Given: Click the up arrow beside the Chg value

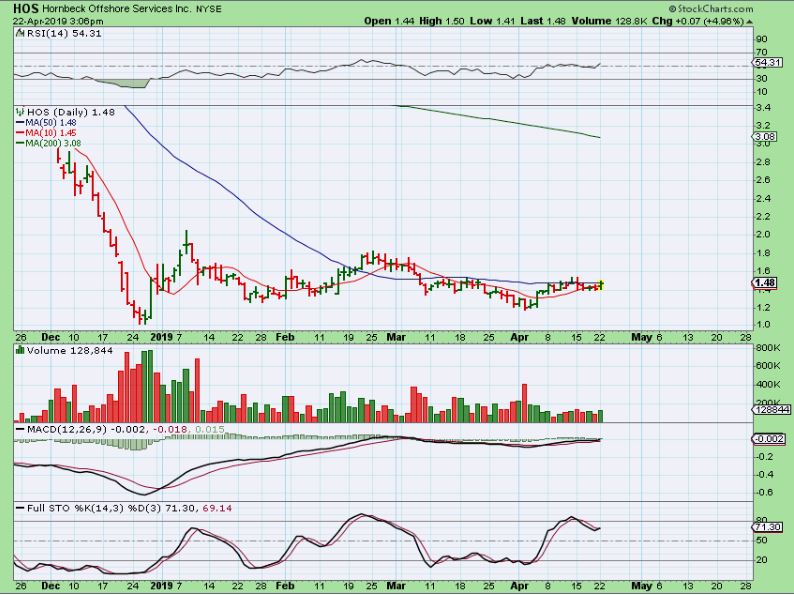Looking at the screenshot, I should pos(749,21).
